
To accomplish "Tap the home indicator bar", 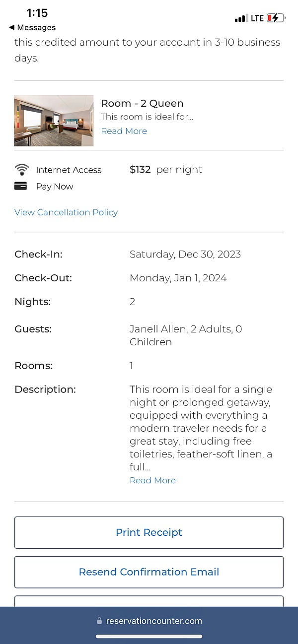I will (149, 637).
